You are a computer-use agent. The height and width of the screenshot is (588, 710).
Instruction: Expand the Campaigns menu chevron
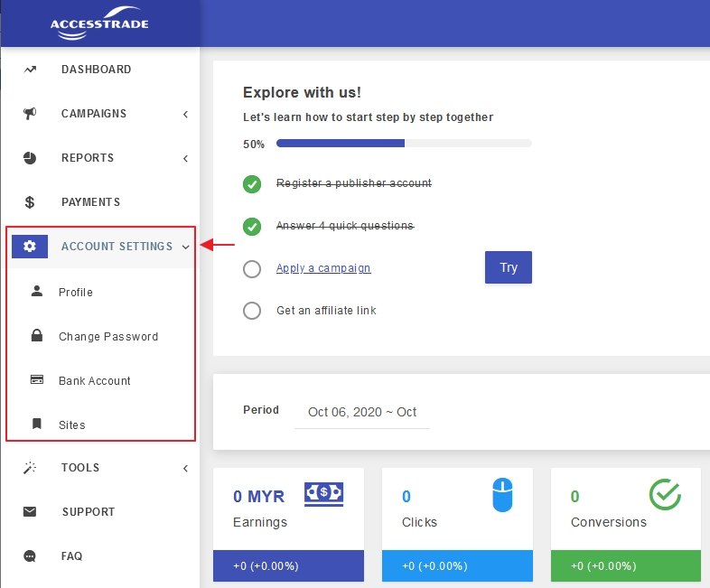coord(186,114)
